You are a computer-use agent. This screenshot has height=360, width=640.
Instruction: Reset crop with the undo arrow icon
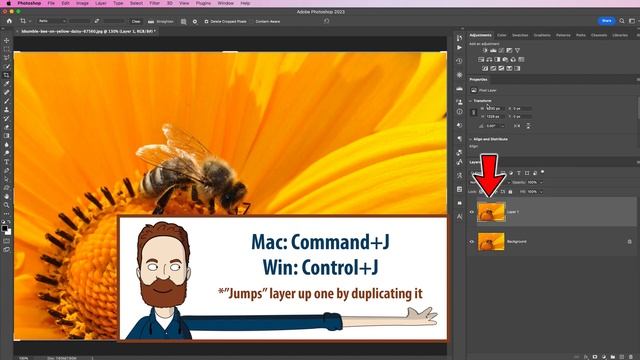coord(327,21)
